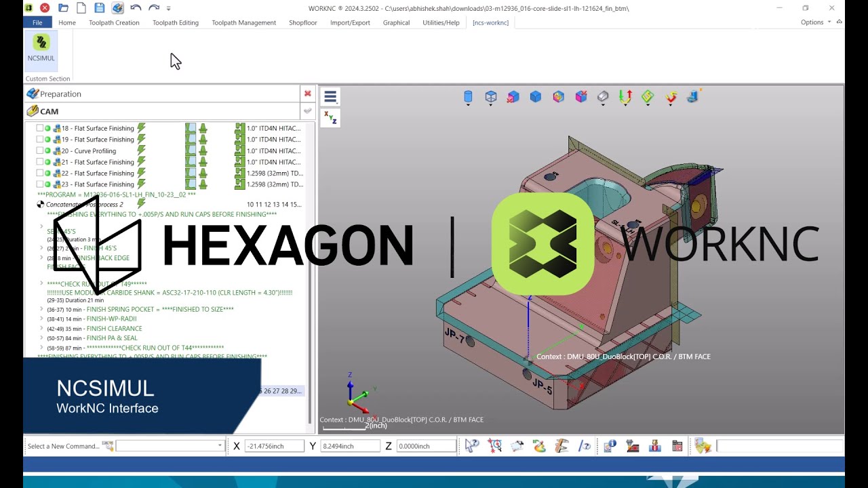Click the multicolor cube display icon

coord(558,97)
